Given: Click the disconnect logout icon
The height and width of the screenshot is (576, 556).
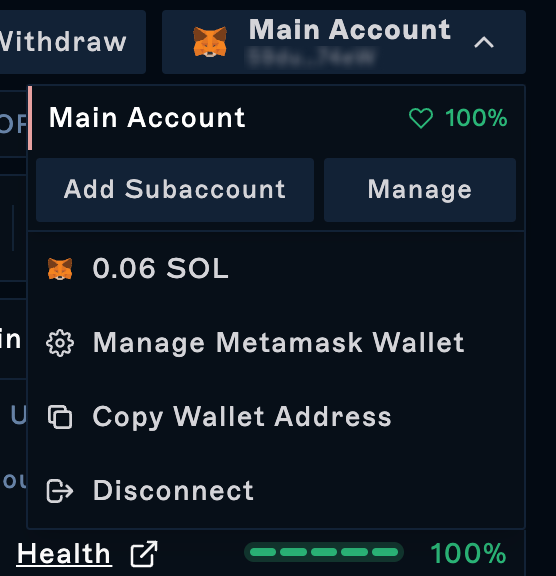Looking at the screenshot, I should pyautogui.click(x=60, y=491).
